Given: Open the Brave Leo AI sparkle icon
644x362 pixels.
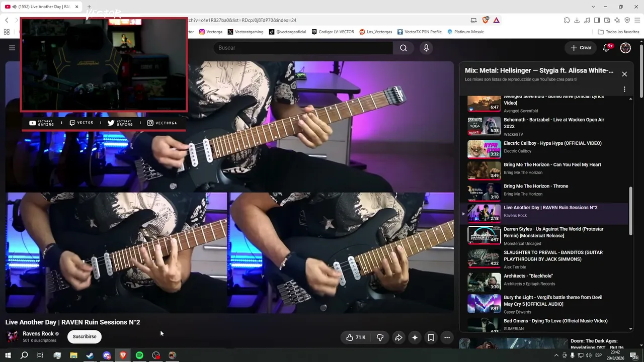Looking at the screenshot, I should coord(617,20).
